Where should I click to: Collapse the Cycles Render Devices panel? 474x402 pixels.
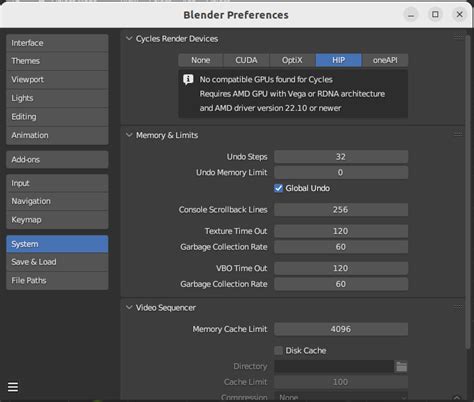point(129,39)
